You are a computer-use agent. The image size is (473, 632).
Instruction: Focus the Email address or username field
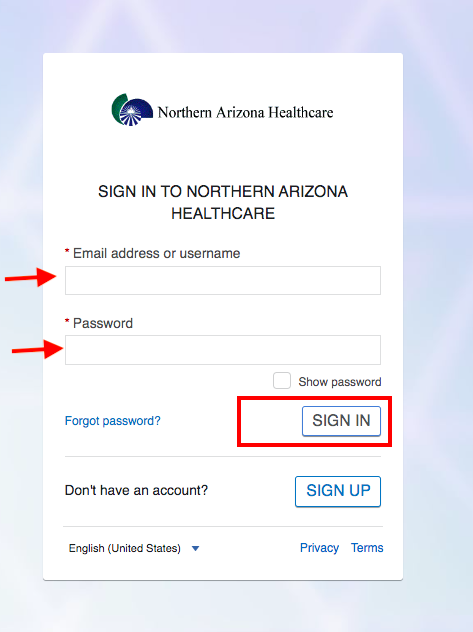pos(223,280)
